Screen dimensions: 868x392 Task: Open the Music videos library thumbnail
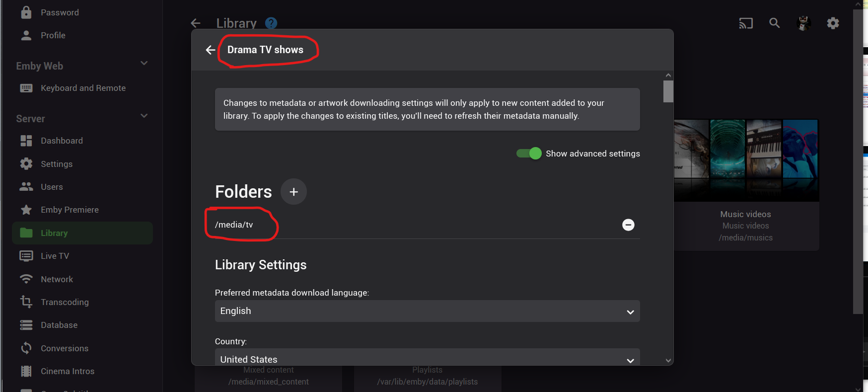coord(746,160)
